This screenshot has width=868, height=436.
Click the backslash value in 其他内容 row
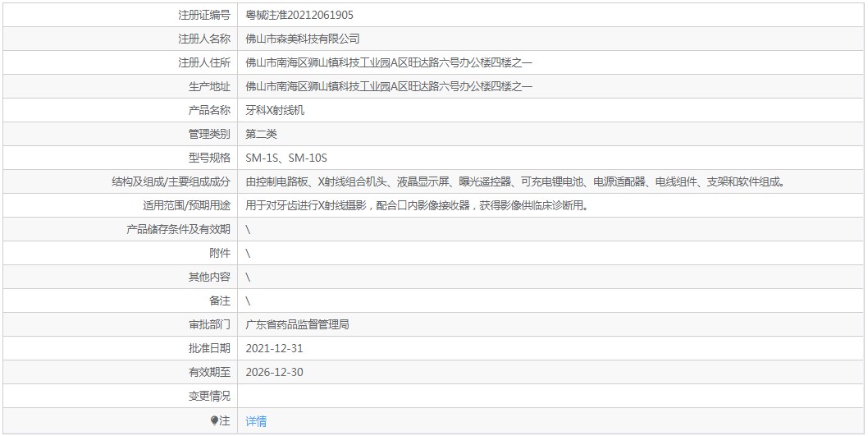[248, 277]
